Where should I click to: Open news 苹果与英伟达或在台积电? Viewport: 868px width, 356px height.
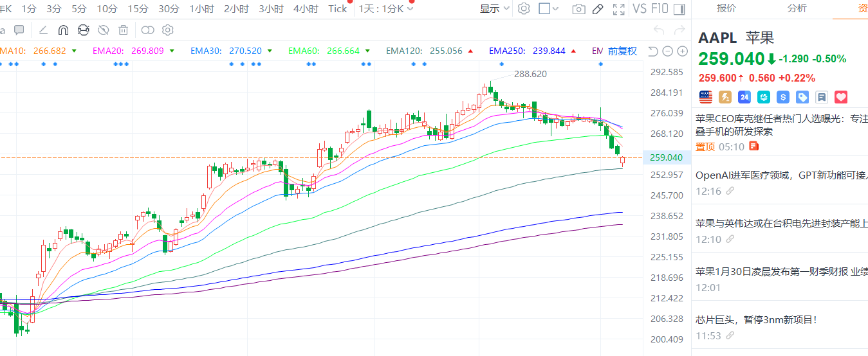pyautogui.click(x=782, y=224)
